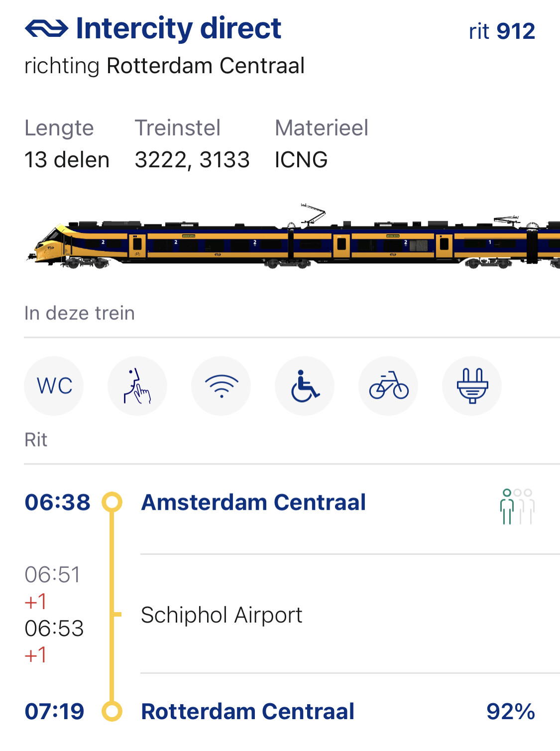
Task: Tap the power socket icon
Action: pyautogui.click(x=472, y=386)
